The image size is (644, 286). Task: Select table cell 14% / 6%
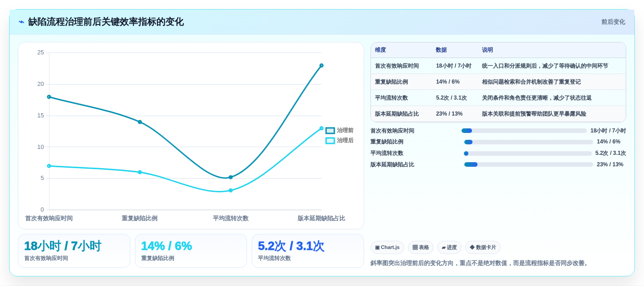448,82
